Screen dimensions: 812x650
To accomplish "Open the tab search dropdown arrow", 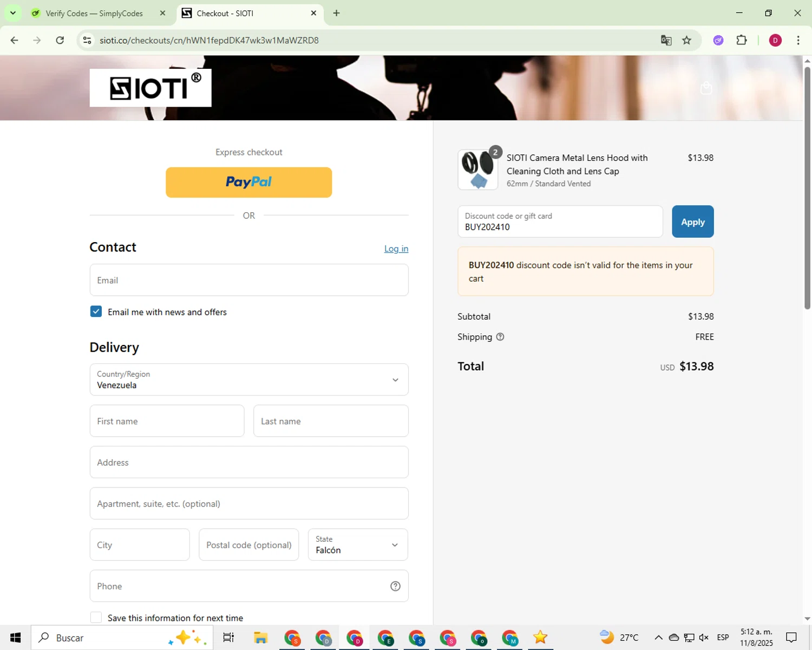I will tap(13, 13).
